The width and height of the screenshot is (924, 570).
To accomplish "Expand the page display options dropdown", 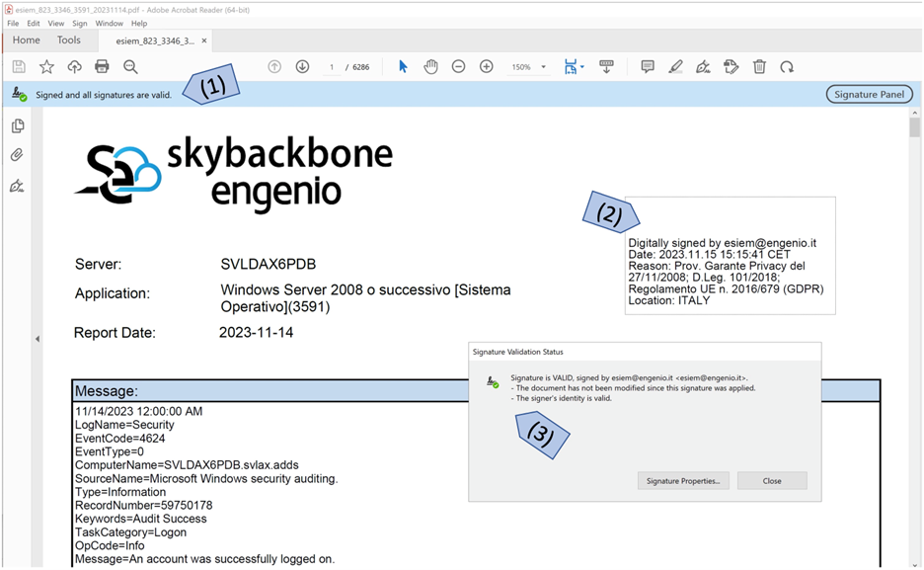I will pos(584,66).
